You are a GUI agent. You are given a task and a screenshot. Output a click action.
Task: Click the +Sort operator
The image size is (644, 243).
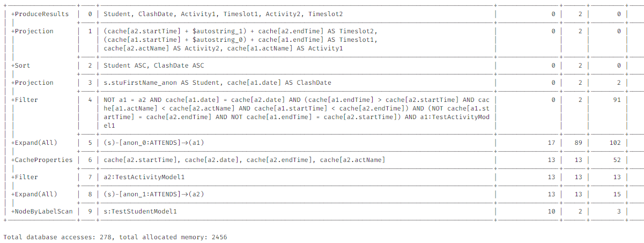(x=23, y=65)
